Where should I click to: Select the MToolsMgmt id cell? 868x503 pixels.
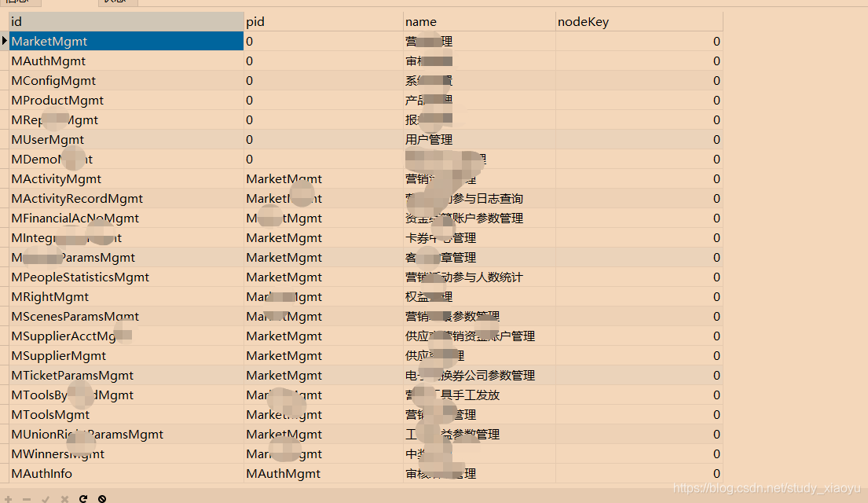pyautogui.click(x=126, y=414)
